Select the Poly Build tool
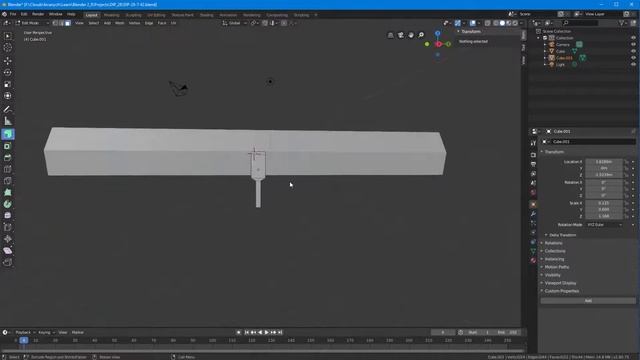Screen dimensions: 640x360 point(8,192)
